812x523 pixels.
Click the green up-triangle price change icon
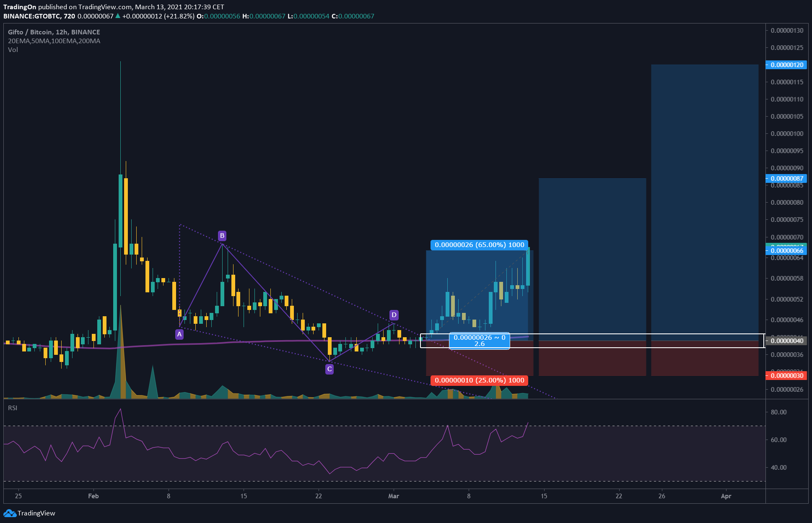[118, 16]
